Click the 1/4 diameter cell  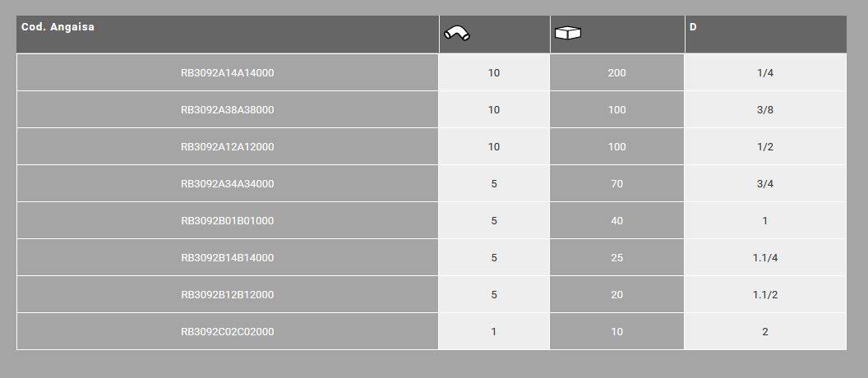pos(765,73)
